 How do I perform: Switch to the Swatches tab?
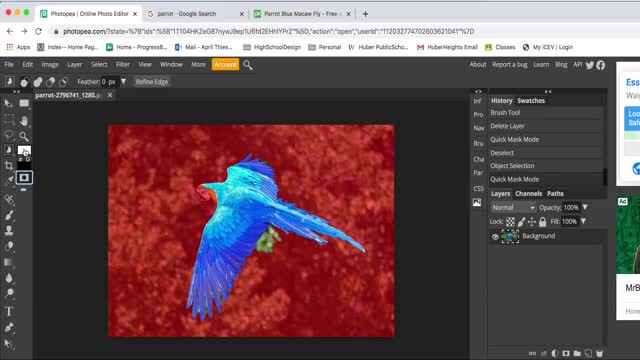(x=531, y=100)
